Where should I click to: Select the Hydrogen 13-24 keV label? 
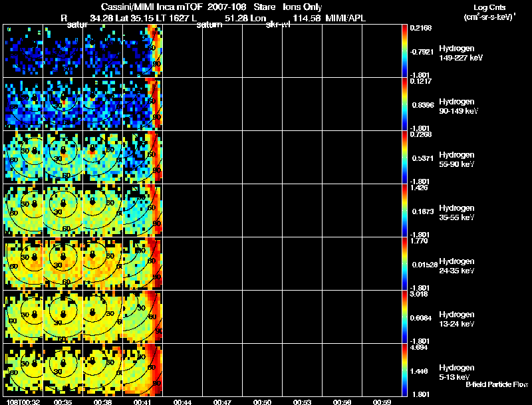pos(456,319)
